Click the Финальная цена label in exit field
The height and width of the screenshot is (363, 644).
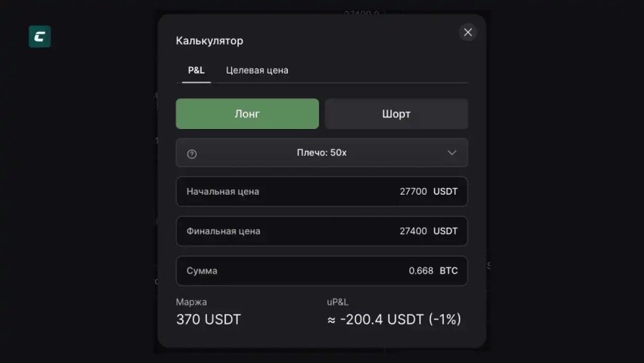223,231
